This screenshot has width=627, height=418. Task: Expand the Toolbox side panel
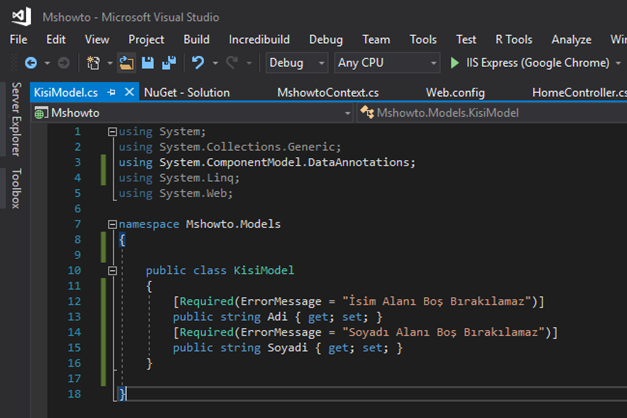point(16,188)
